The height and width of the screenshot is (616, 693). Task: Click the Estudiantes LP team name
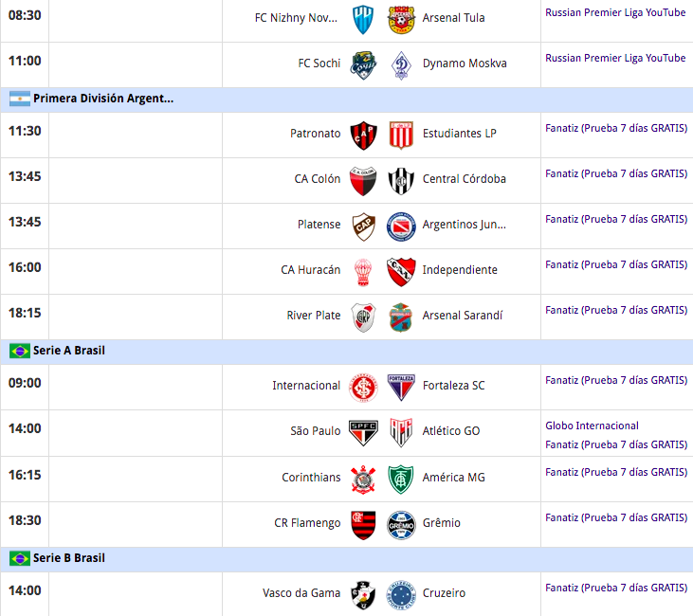pyautogui.click(x=459, y=134)
